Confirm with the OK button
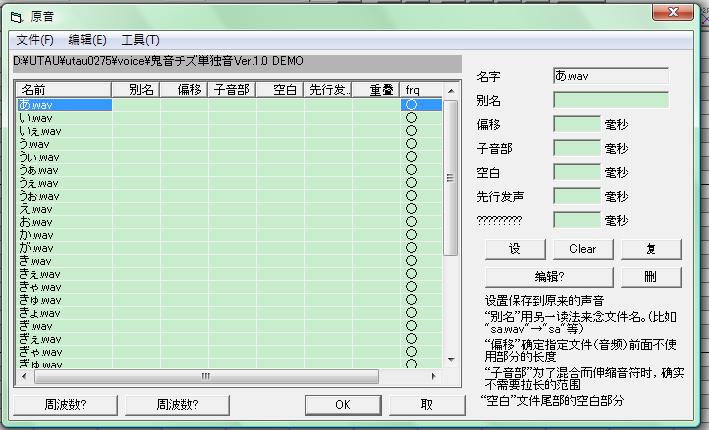The image size is (709, 430). [343, 405]
